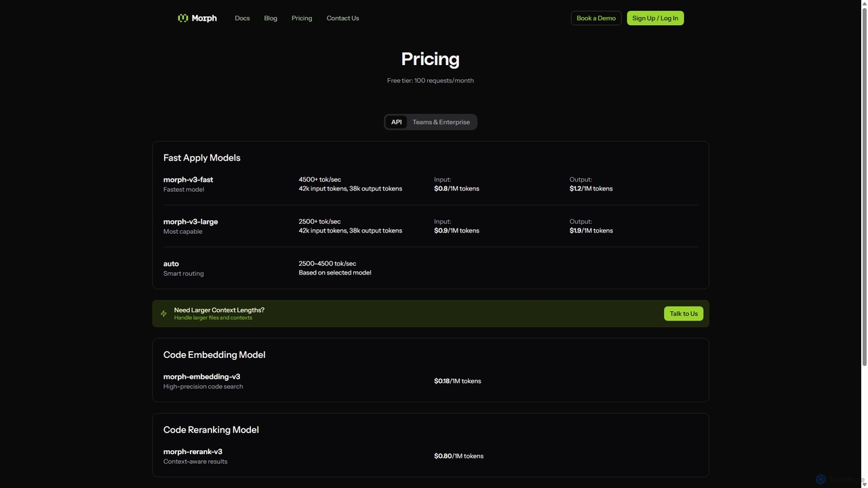
Task: Click '4500+ tok/sec' speed text
Action: (x=319, y=180)
